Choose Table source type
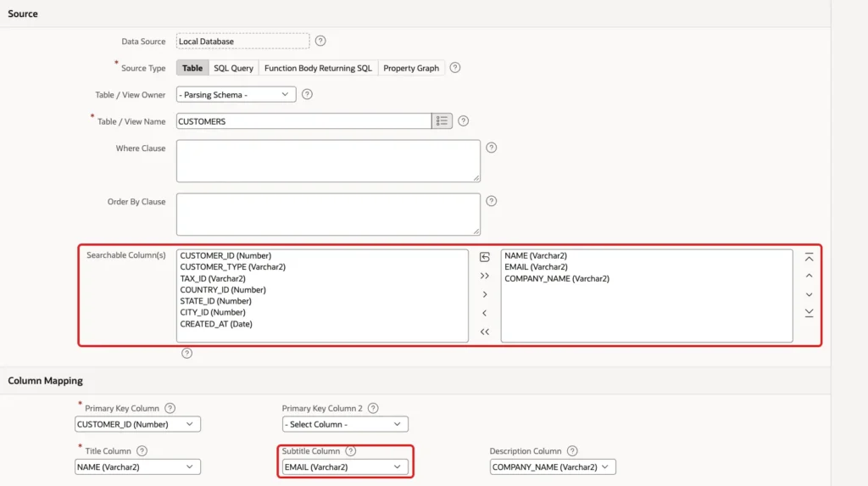Image resolution: width=868 pixels, height=486 pixels. [192, 68]
